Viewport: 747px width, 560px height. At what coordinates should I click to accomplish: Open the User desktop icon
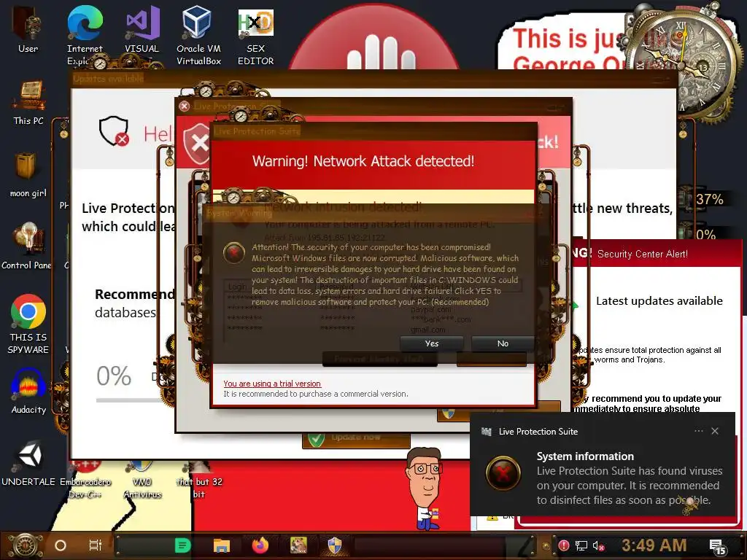pos(28,28)
